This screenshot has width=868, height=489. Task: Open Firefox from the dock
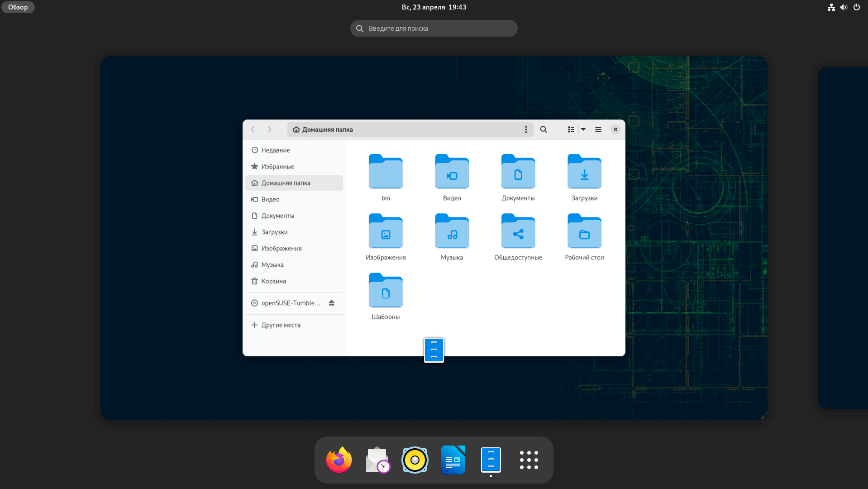coord(339,460)
